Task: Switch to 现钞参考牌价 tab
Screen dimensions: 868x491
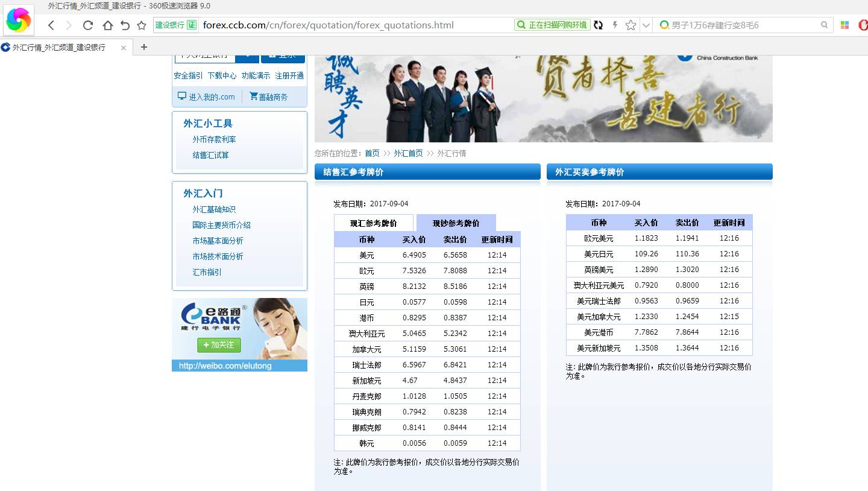Action: 456,223
